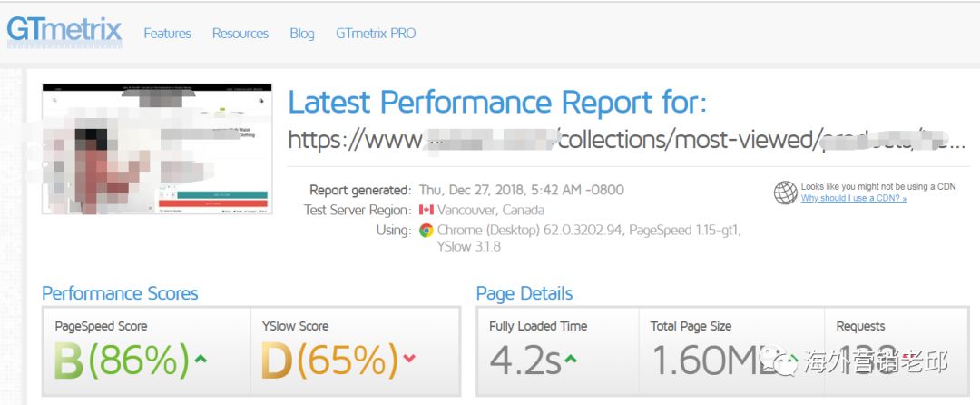Click the 'Performance Scores' section heading
This screenshot has width=980, height=405.
pyautogui.click(x=120, y=293)
